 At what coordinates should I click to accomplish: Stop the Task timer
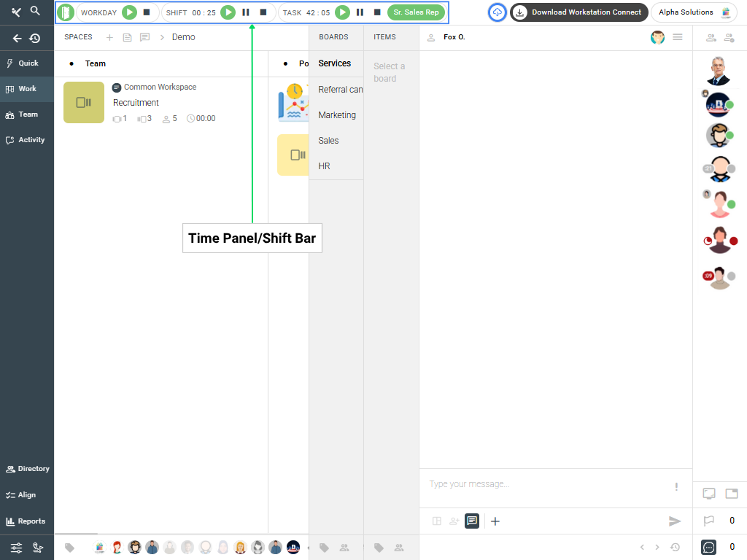(x=377, y=12)
